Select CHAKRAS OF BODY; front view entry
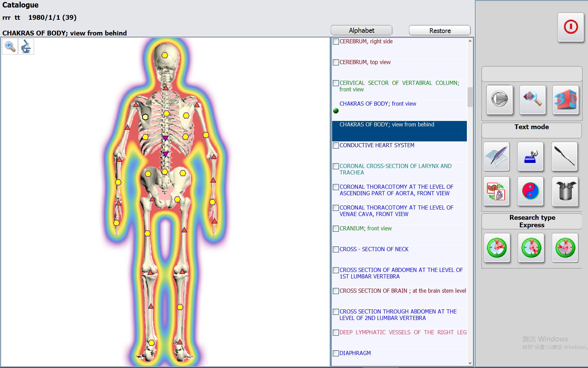Image resolution: width=588 pixels, height=368 pixels. [x=399, y=110]
